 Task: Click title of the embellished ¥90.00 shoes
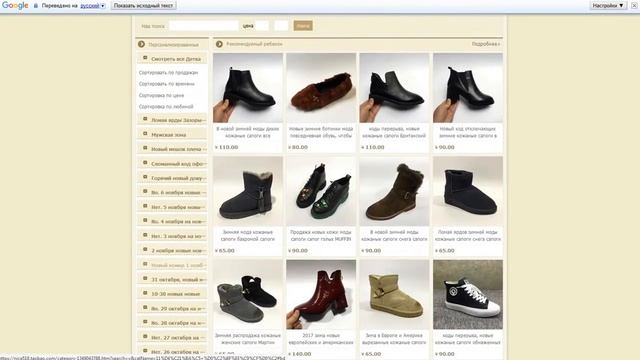(x=321, y=236)
